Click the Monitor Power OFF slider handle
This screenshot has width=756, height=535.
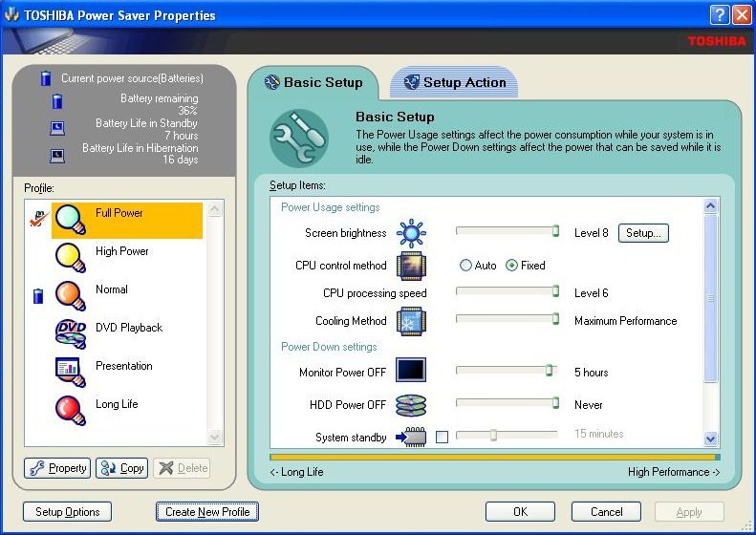[550, 370]
